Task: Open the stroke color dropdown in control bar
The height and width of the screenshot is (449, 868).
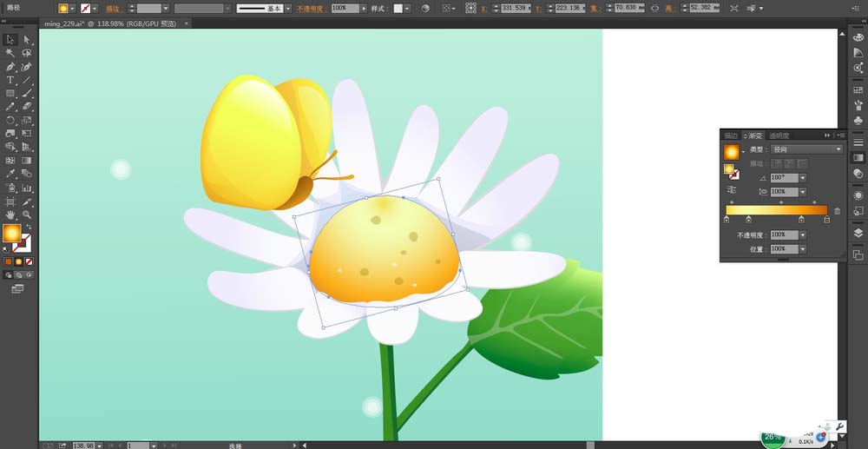Action: (94, 9)
